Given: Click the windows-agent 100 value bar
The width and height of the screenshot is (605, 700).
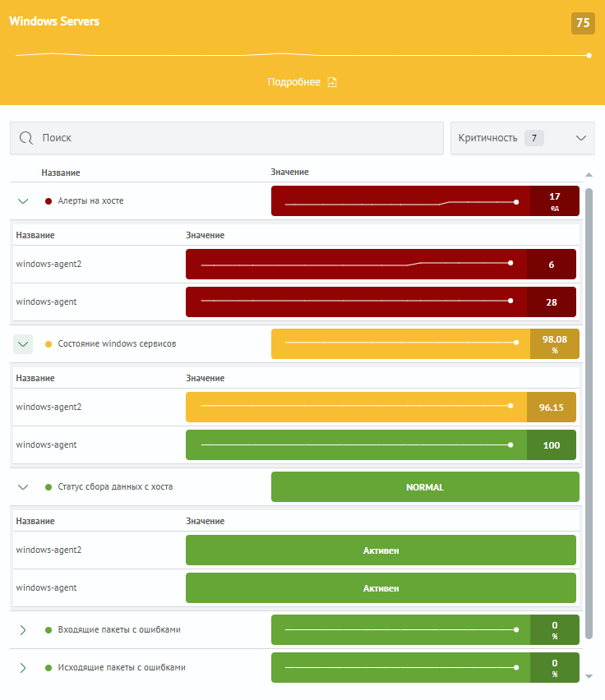Looking at the screenshot, I should point(381,445).
